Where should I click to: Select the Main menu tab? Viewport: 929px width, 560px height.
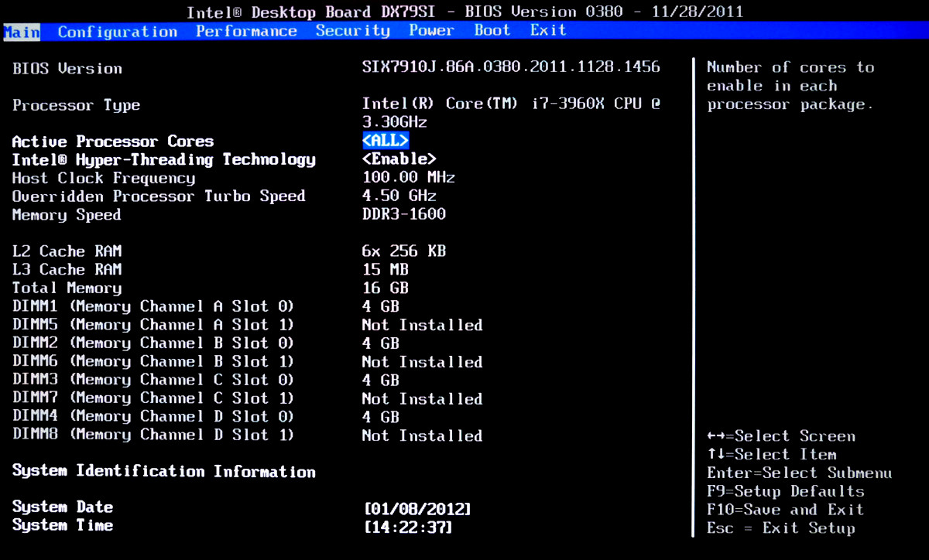point(22,31)
